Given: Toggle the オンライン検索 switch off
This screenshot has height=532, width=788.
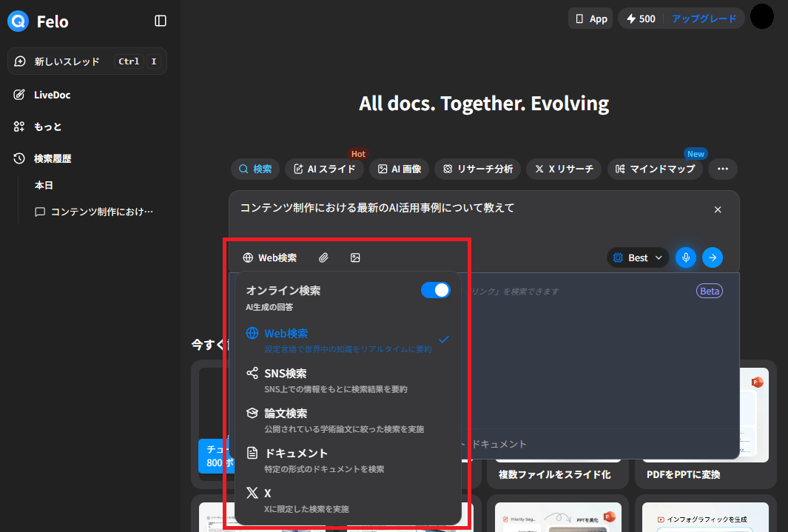Looking at the screenshot, I should point(435,290).
